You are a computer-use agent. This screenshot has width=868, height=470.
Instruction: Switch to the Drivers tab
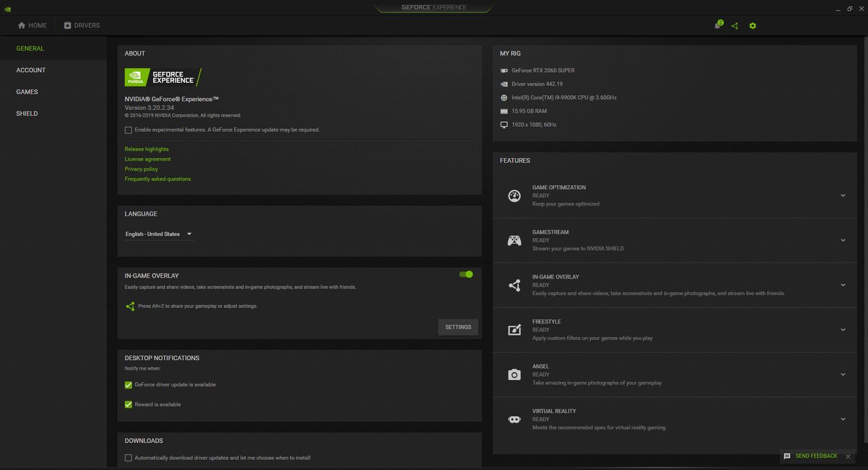tap(81, 25)
